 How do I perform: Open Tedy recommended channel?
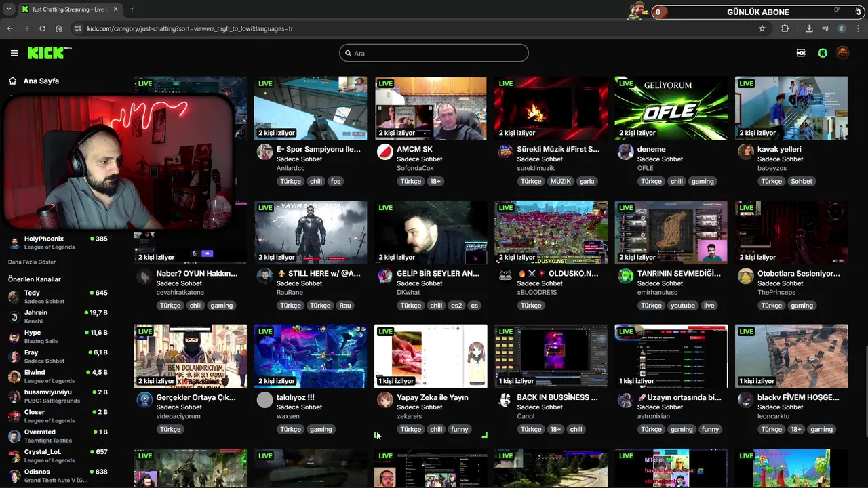click(58, 297)
